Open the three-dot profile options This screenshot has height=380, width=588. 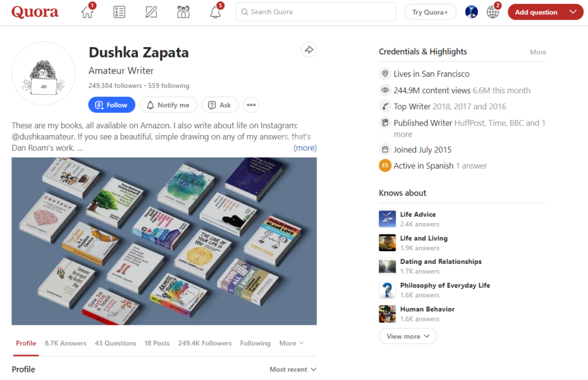(252, 105)
